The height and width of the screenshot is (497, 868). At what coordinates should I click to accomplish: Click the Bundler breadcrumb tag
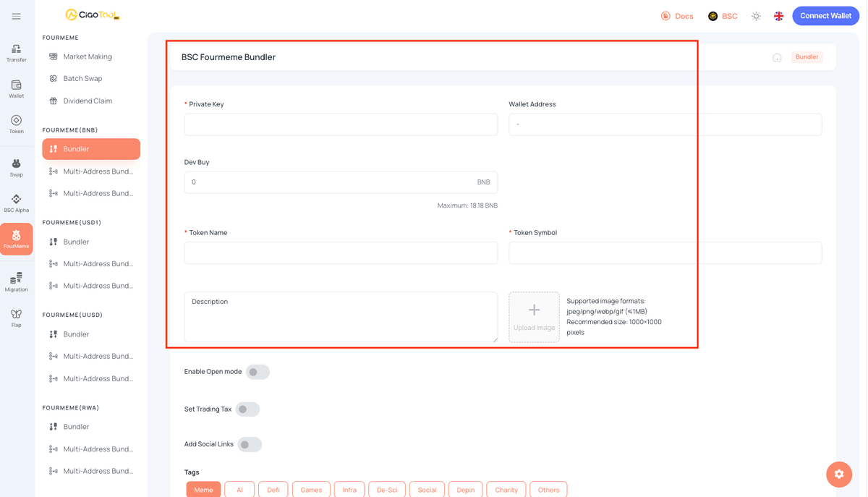tap(807, 57)
